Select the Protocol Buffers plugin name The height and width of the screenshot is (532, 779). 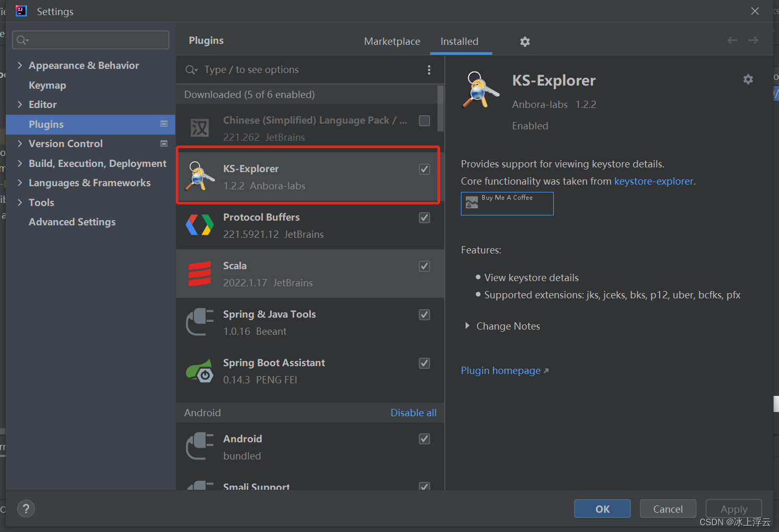[261, 217]
